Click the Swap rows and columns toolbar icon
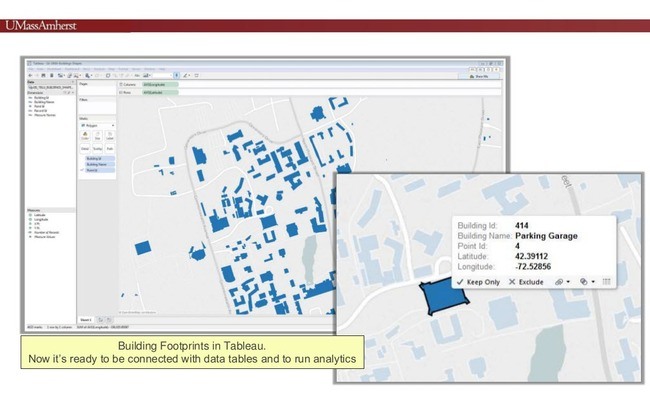The image size is (650, 407). (x=108, y=75)
